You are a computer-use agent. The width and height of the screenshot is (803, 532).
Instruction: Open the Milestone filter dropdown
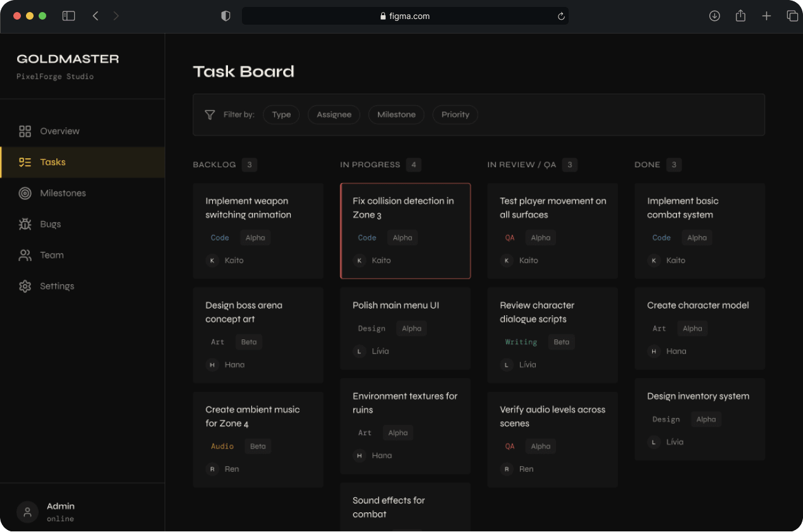tap(396, 115)
